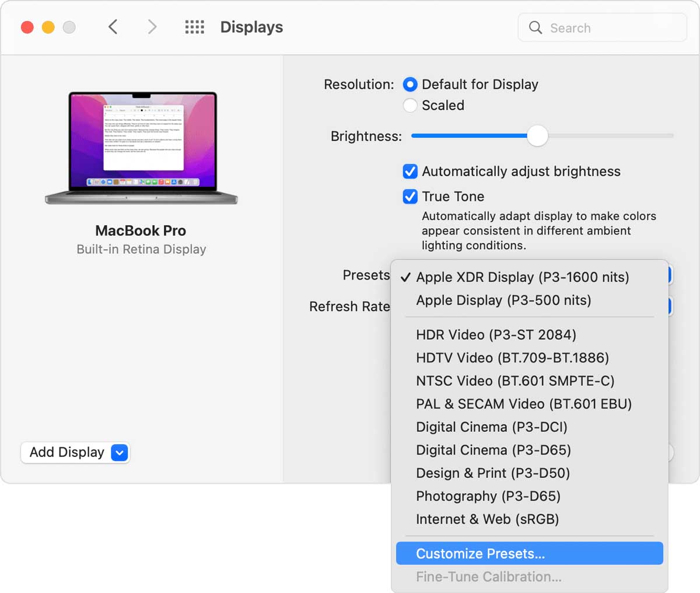
Task: Go forward with the right chevron
Action: [152, 27]
